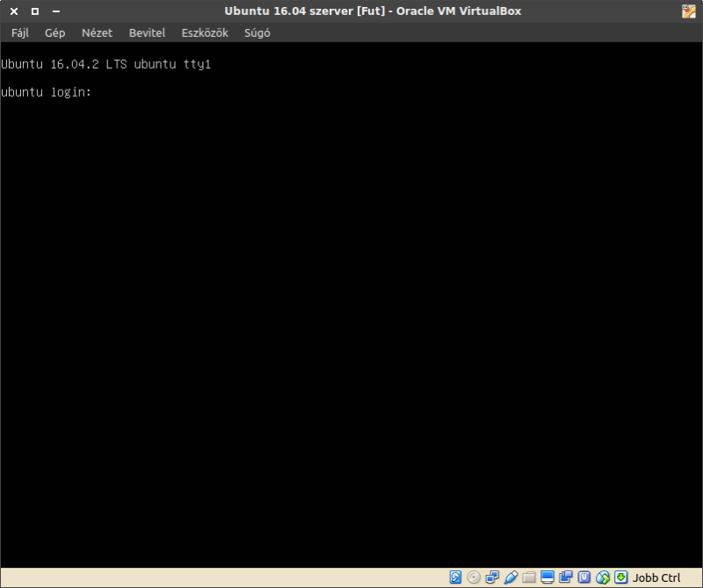Screen dimensions: 703x588
Task: Close the VirtualBox window
Action: click(x=14, y=11)
